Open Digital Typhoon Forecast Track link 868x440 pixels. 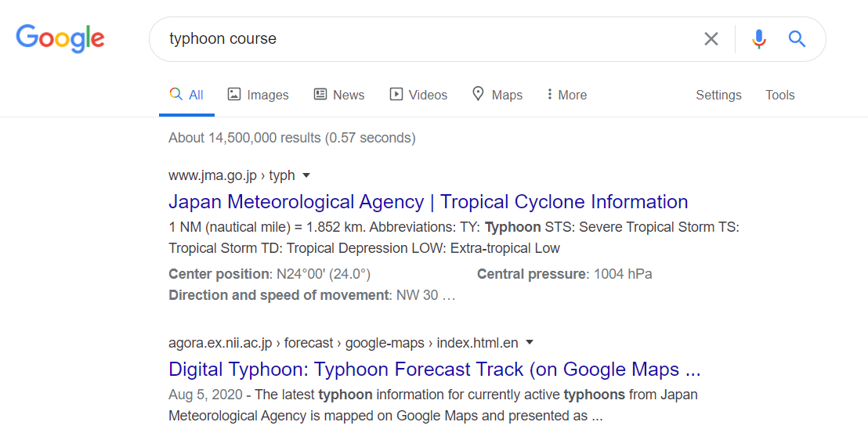[x=434, y=370]
